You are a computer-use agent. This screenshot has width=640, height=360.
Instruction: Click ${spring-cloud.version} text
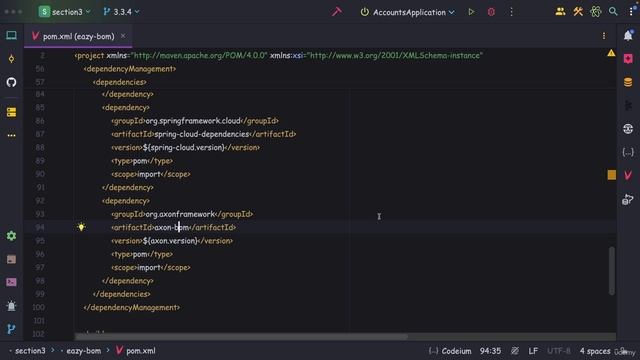184,147
